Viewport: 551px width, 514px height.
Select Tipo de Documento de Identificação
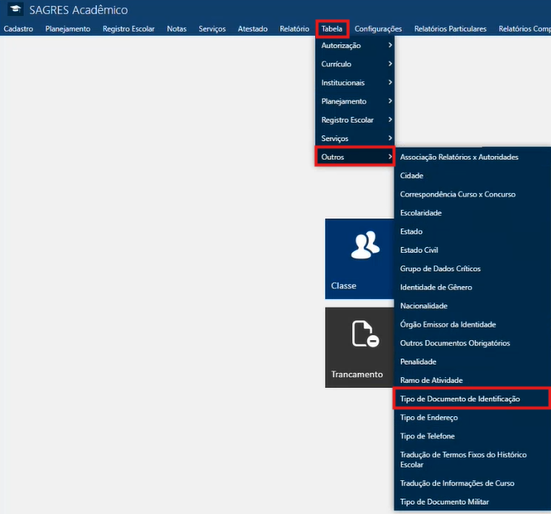(x=471, y=399)
